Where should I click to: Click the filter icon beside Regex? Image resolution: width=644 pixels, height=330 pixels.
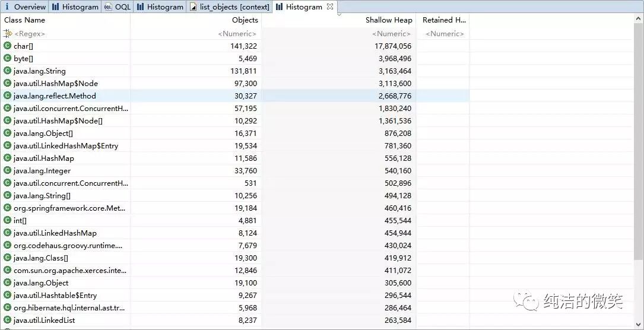point(7,33)
